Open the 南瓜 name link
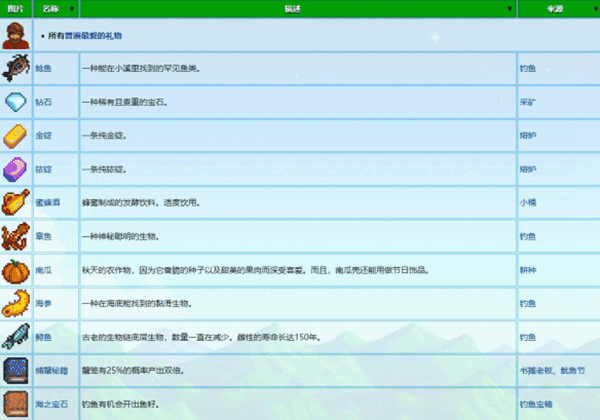The height and width of the screenshot is (420, 600). click(x=43, y=270)
